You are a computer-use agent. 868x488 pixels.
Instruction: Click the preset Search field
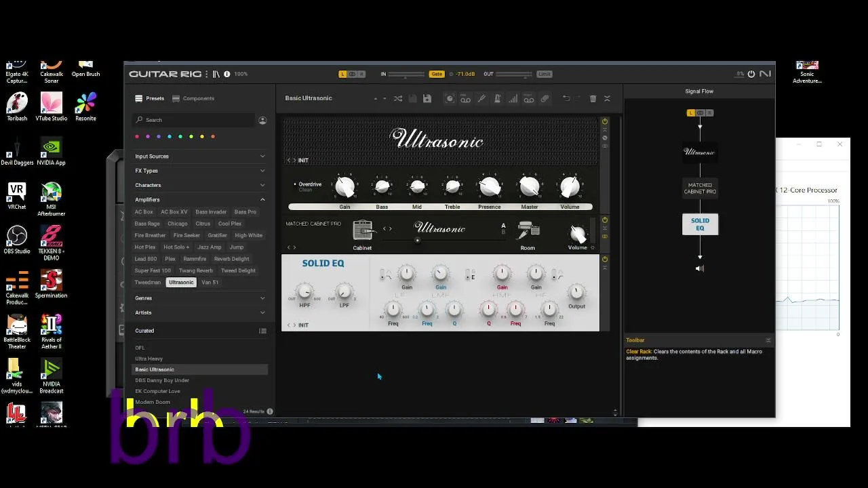[x=194, y=120]
